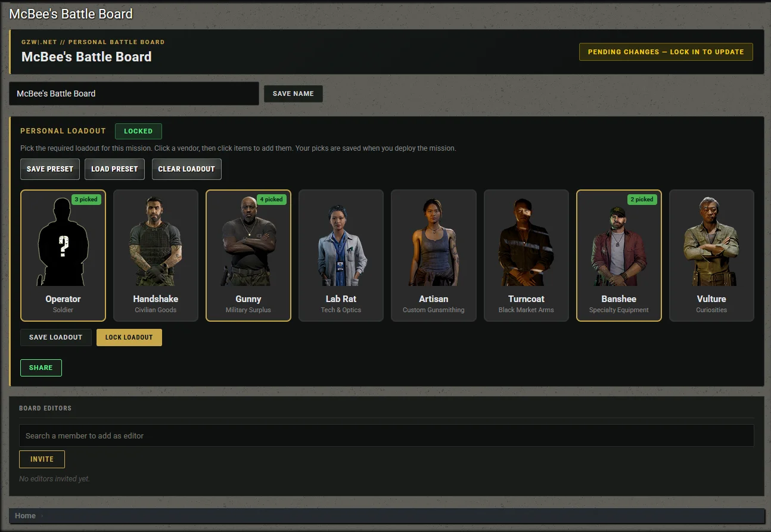Open the Load Preset option
The image size is (771, 532).
[x=114, y=169]
